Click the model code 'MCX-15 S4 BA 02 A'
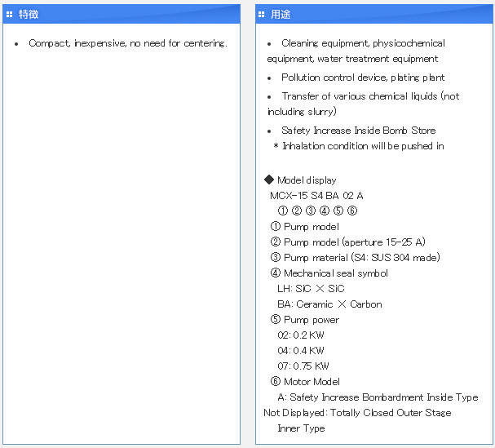This screenshot has height=448, width=495. pos(316,196)
